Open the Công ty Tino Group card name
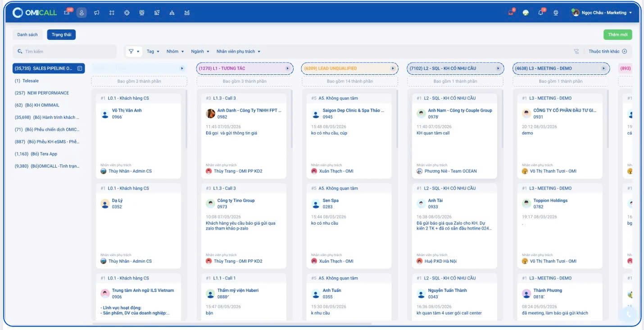Screen dimensions: 644x330 (x=236, y=201)
